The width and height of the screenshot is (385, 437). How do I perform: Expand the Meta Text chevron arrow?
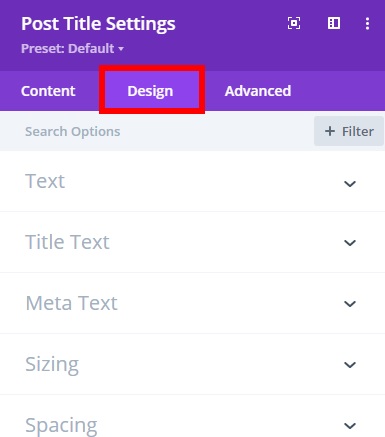point(350,304)
